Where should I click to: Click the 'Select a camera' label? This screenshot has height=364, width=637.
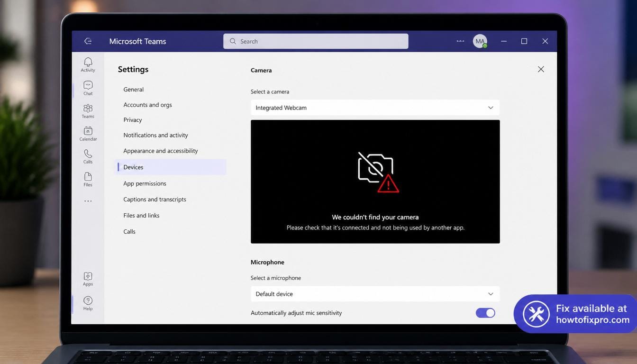[x=270, y=91]
